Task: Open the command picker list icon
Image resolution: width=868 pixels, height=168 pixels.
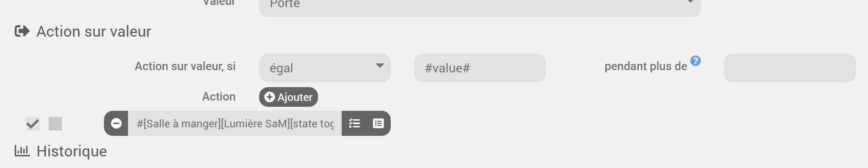Action: [378, 123]
